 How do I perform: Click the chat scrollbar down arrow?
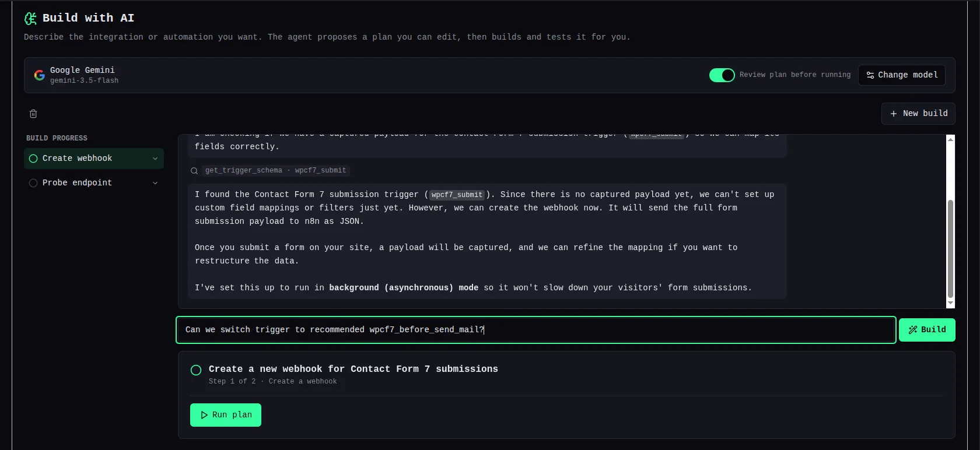(x=950, y=303)
